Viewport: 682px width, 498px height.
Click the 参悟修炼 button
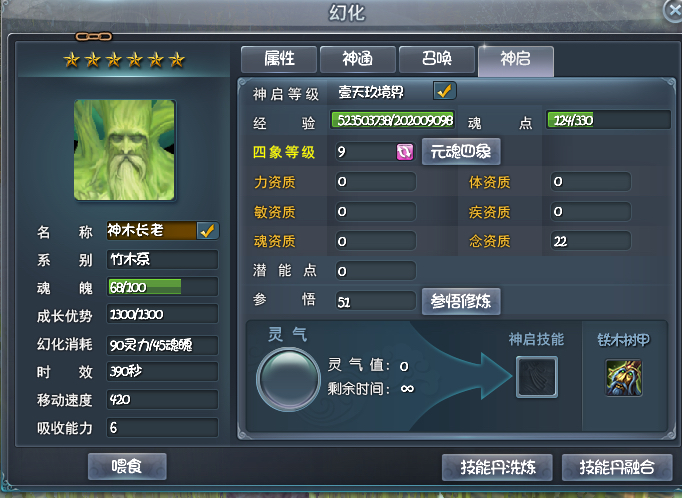click(461, 301)
